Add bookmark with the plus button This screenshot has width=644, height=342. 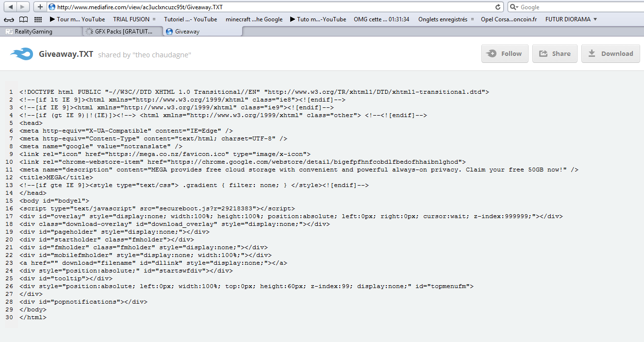(40, 7)
